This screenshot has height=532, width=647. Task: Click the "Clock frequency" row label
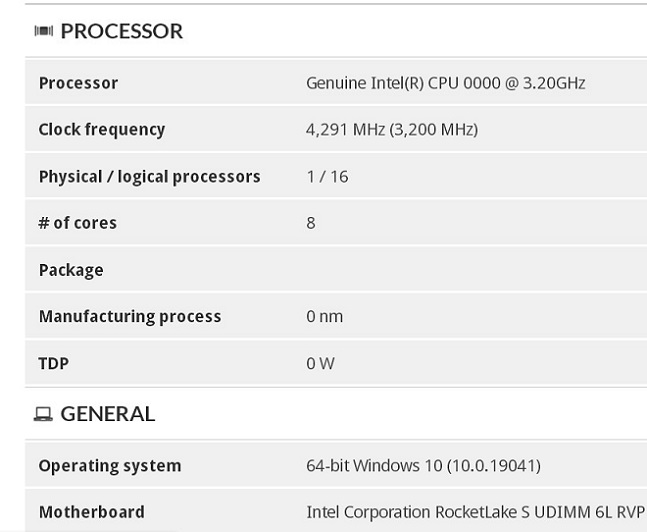click(x=101, y=130)
